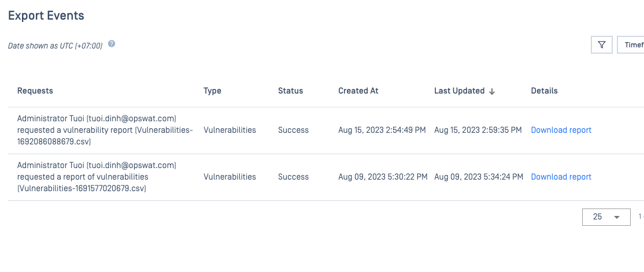Click Success status of Aug 15 row
Image resolution: width=644 pixels, height=272 pixels.
pyautogui.click(x=293, y=130)
